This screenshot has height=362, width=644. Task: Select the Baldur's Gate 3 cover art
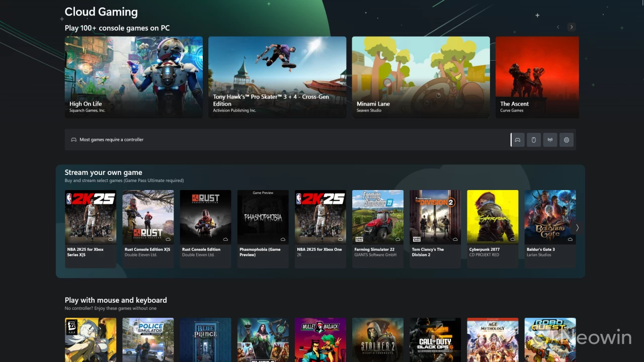(550, 217)
